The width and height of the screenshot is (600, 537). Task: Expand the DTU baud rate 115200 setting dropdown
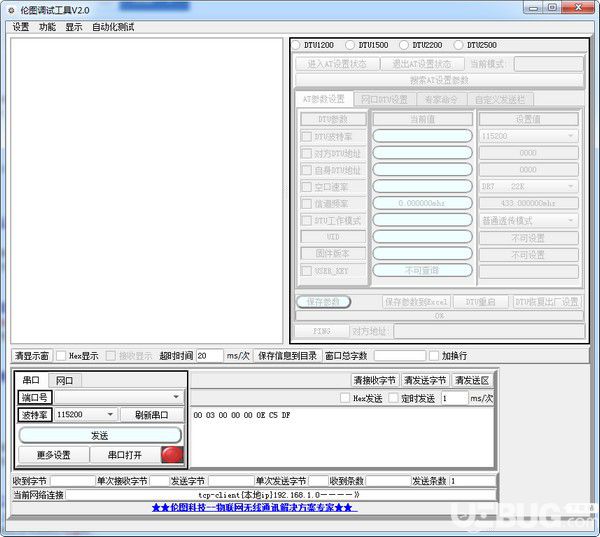coord(528,136)
